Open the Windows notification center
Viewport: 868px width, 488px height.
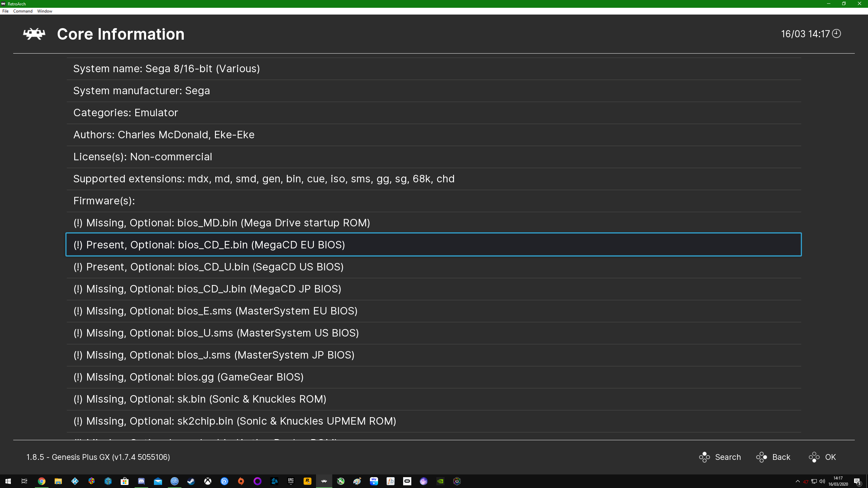857,481
